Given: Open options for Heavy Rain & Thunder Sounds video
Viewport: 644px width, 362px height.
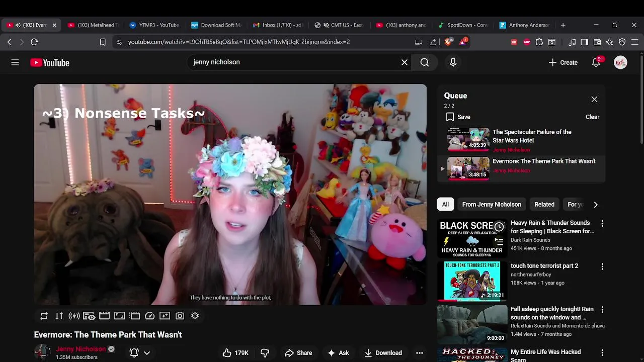Looking at the screenshot, I should pyautogui.click(x=602, y=224).
